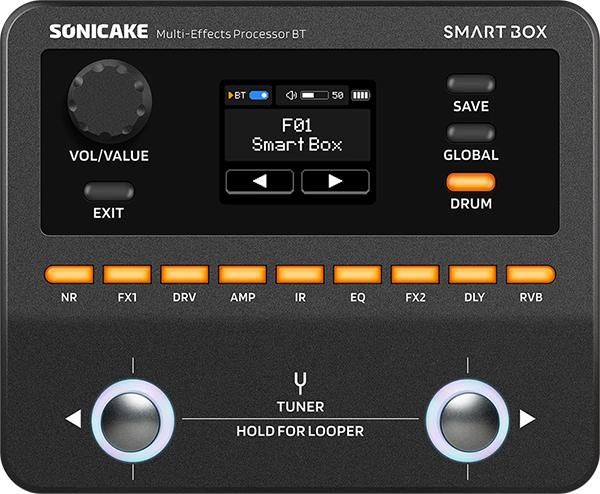Click the right arrow beside right footswitch
The image size is (600, 494).
(x=527, y=419)
